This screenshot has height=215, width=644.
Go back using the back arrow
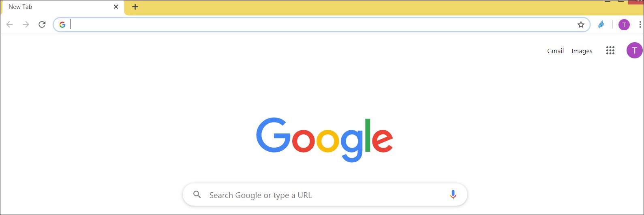[10, 25]
